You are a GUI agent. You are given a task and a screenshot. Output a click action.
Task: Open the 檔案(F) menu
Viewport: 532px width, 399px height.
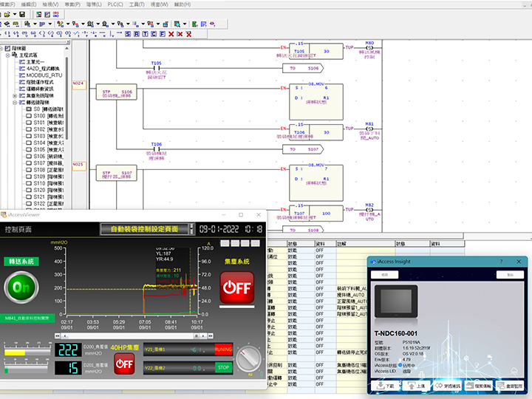click(7, 4)
